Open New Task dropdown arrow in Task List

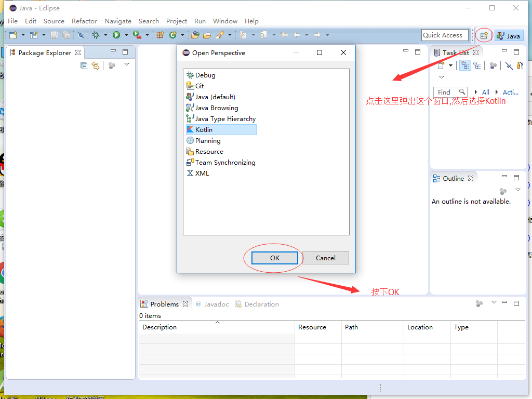(x=450, y=65)
